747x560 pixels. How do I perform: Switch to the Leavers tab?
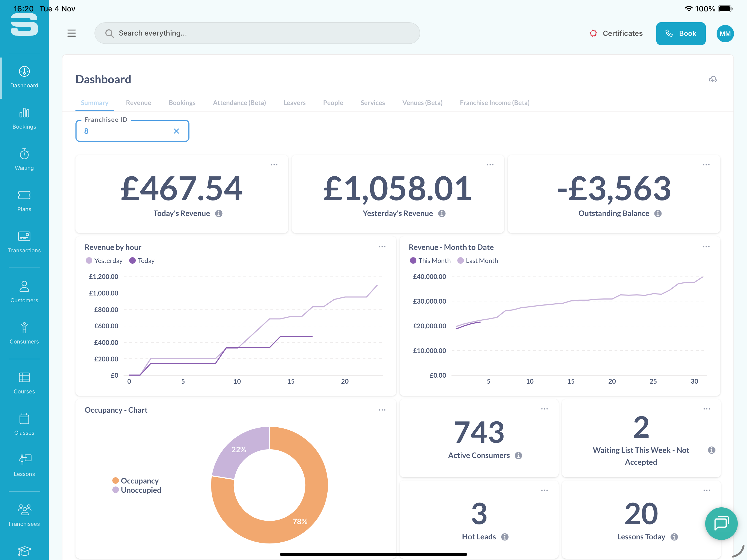point(294,103)
